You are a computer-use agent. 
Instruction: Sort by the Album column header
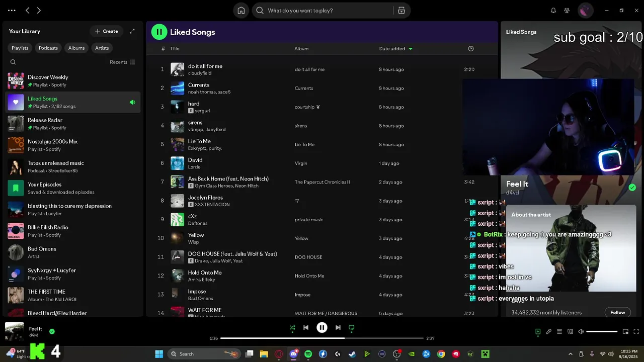301,49
